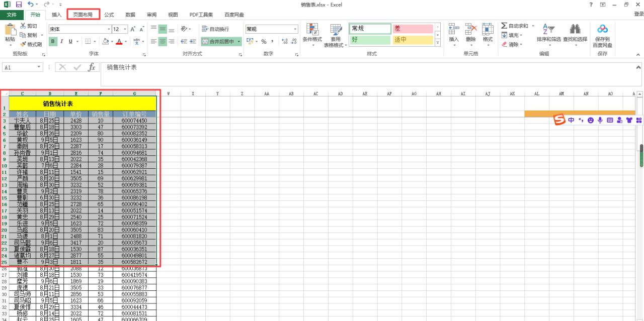The height and width of the screenshot is (321, 644).
Task: Click Save to Baidu Netdisk (保存到百度网盘) icon
Action: point(603,29)
